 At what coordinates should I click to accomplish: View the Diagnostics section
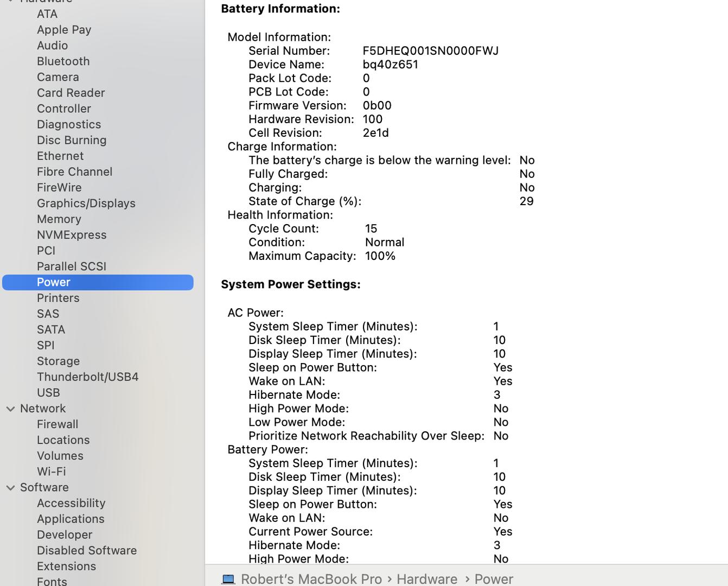tap(69, 124)
